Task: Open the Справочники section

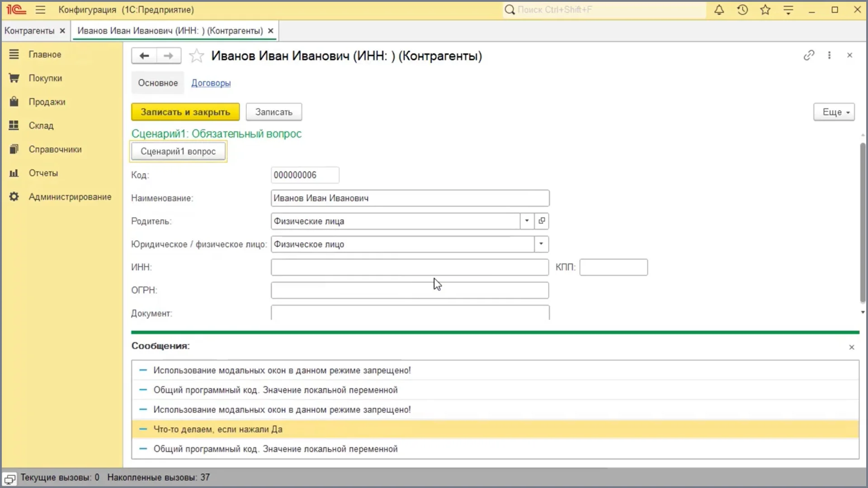Action: 55,149
